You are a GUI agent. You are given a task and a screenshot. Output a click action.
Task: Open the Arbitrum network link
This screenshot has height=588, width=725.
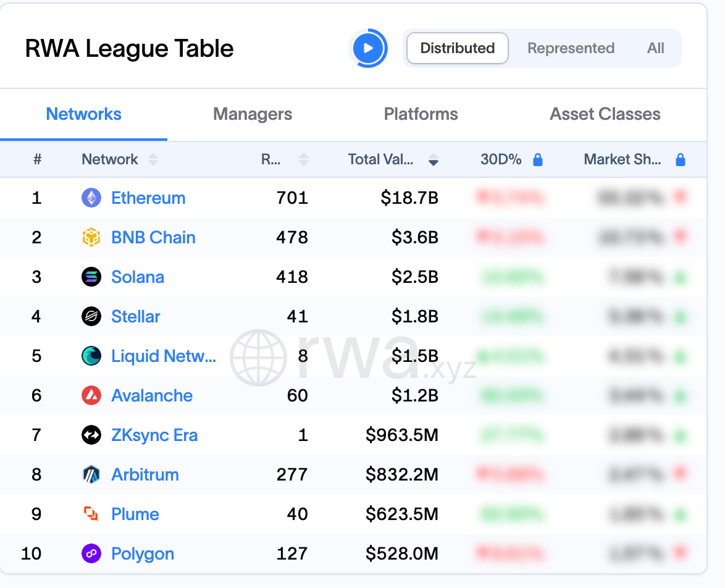pyautogui.click(x=145, y=474)
